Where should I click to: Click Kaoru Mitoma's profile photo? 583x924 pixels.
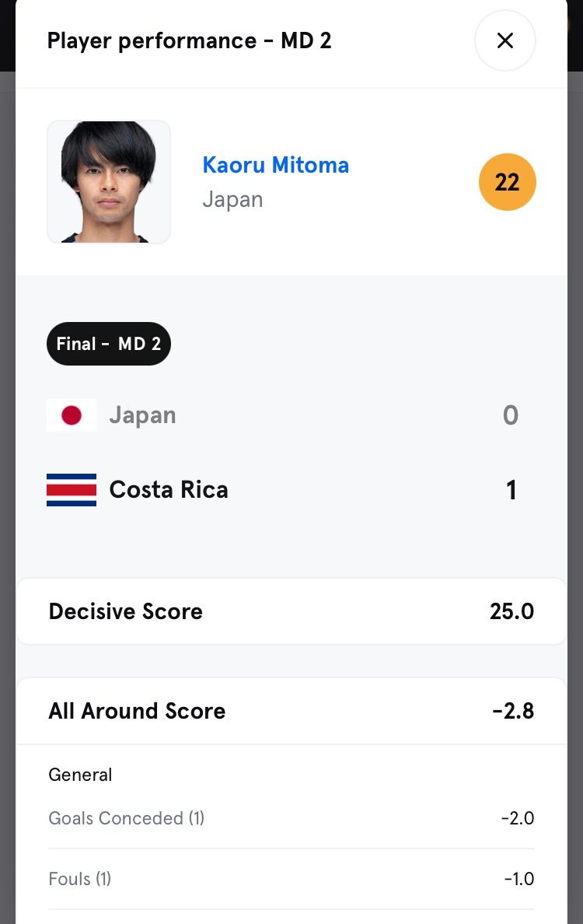[109, 182]
